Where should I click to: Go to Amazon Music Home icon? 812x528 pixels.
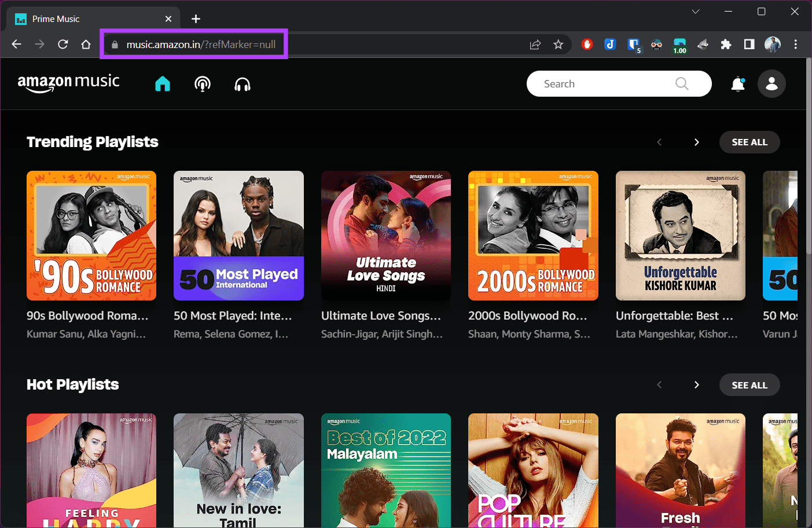pyautogui.click(x=163, y=85)
